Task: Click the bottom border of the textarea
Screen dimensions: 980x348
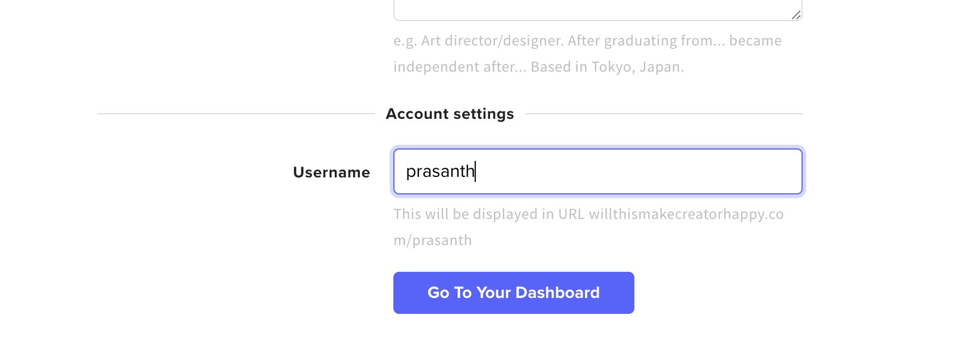Action: 597,18
